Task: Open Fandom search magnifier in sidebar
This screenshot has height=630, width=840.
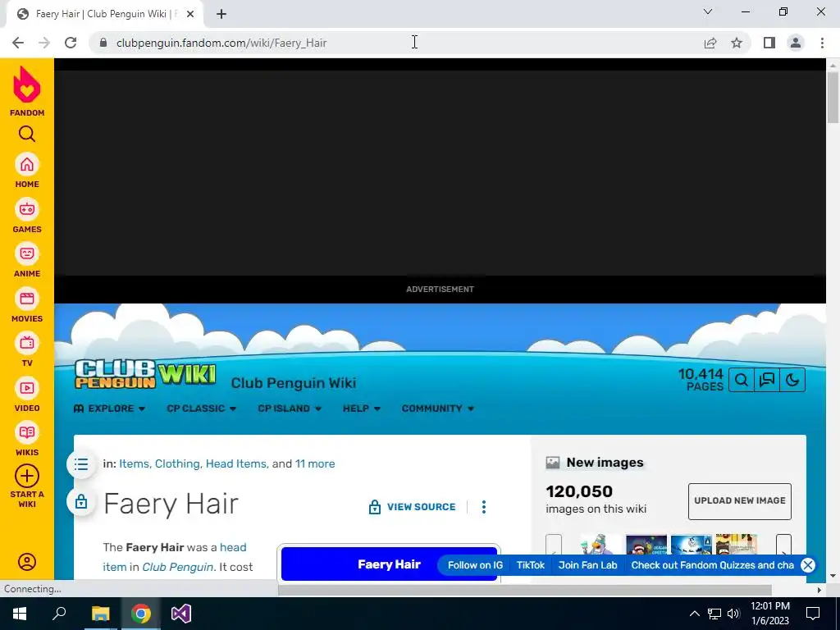Action: [x=27, y=134]
